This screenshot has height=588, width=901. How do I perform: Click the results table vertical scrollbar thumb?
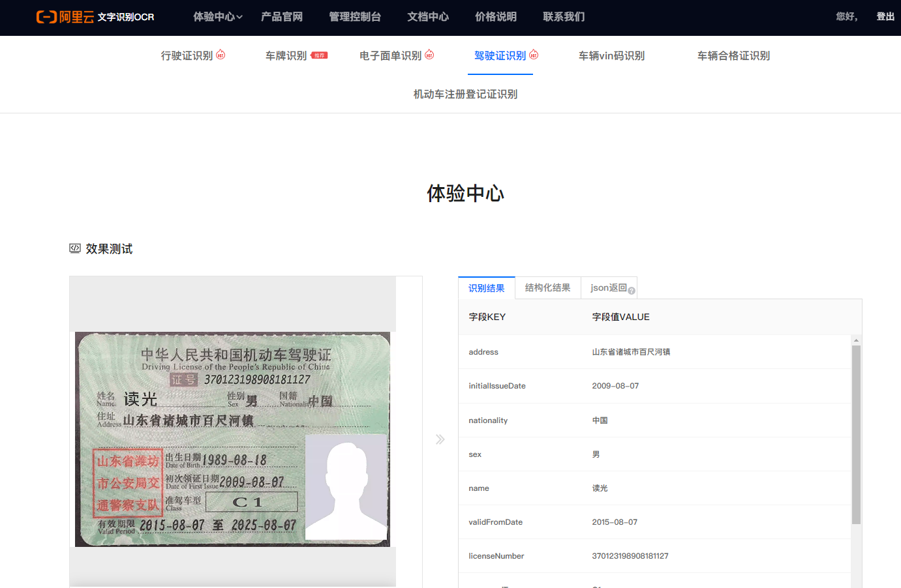(856, 435)
